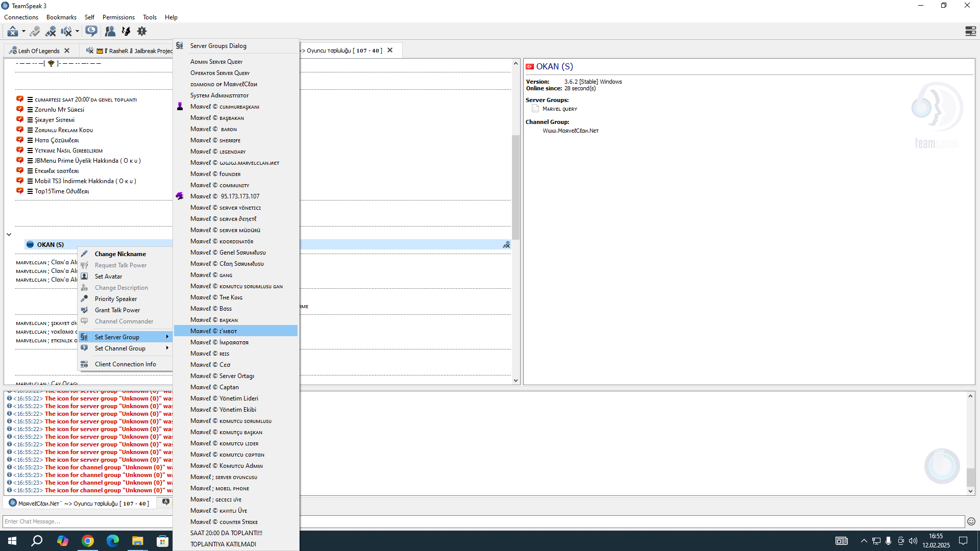Viewport: 980px width, 551px height.
Task: Choose Change Nickname in the context menu
Action: click(x=125, y=254)
